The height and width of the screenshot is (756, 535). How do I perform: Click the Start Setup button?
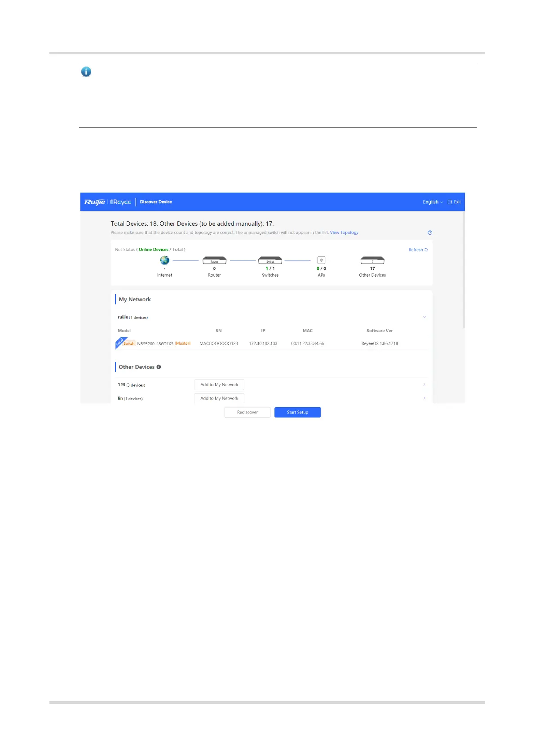[297, 412]
